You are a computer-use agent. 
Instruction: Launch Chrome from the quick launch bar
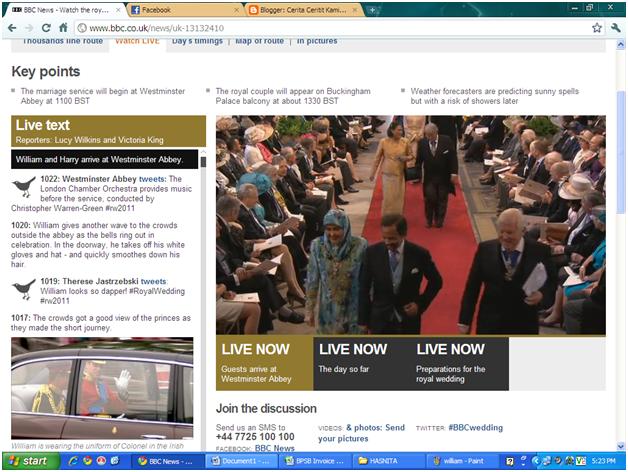pyautogui.click(x=87, y=461)
